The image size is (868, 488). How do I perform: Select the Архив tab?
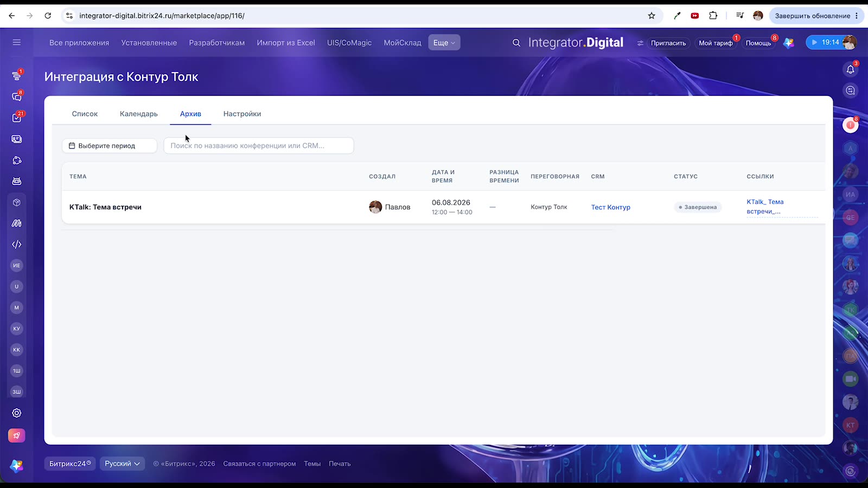click(x=190, y=114)
